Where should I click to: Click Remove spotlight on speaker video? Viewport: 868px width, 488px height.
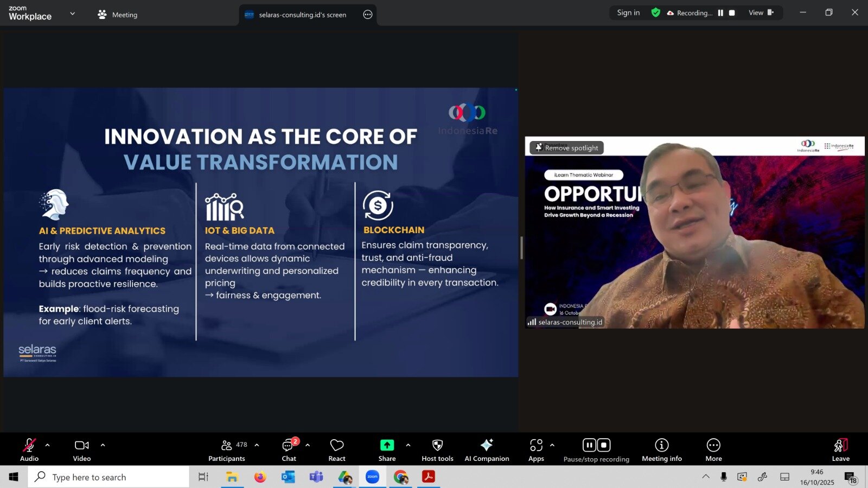pyautogui.click(x=567, y=147)
